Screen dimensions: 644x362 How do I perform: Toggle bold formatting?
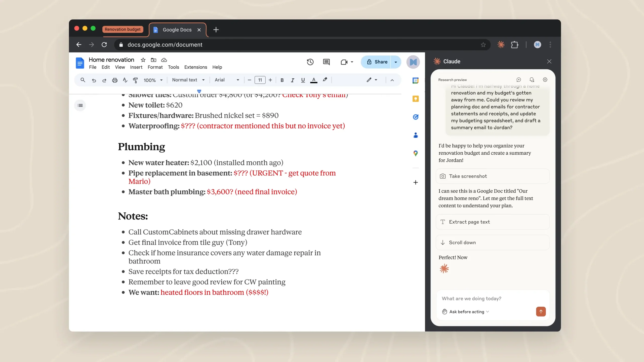click(282, 80)
